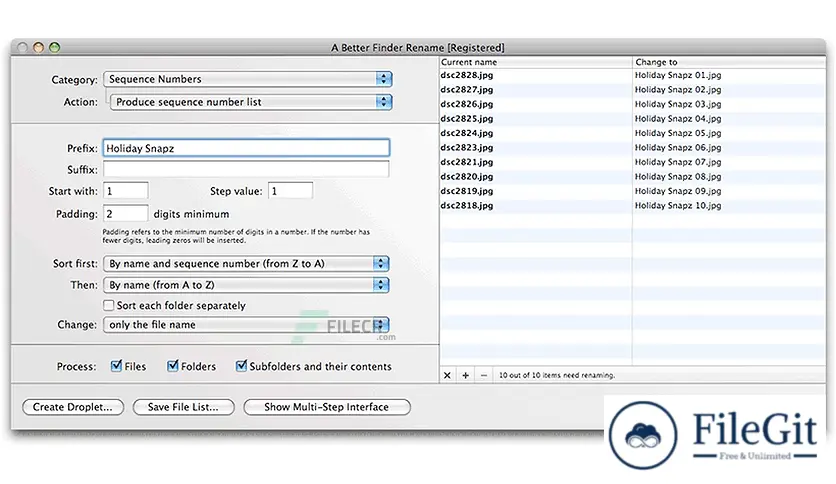
Task: Toggle the Files process checkbox
Action: click(116, 366)
